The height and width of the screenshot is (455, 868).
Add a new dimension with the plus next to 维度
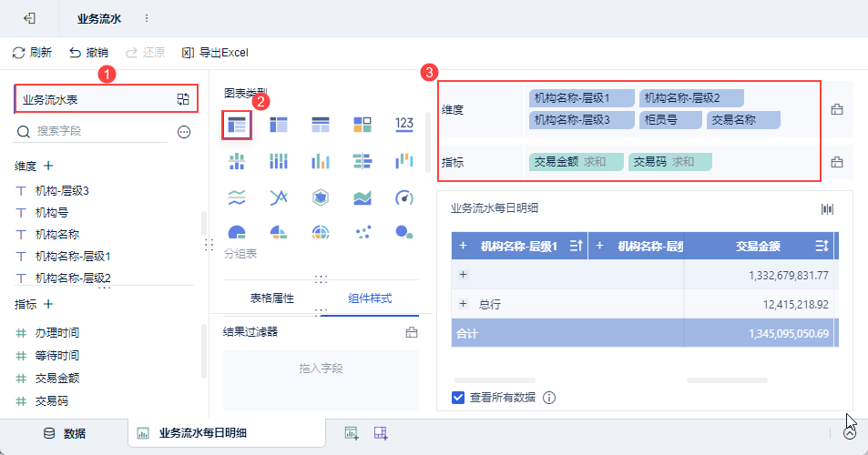pos(48,166)
